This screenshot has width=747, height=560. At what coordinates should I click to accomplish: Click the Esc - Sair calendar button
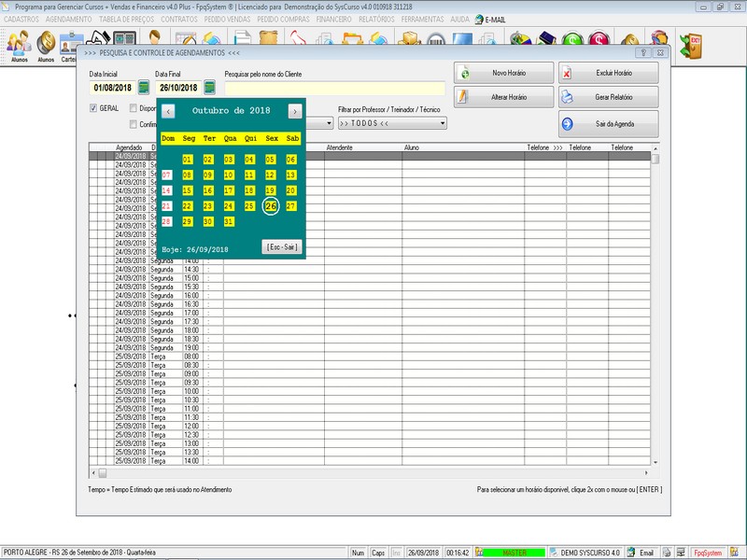282,247
